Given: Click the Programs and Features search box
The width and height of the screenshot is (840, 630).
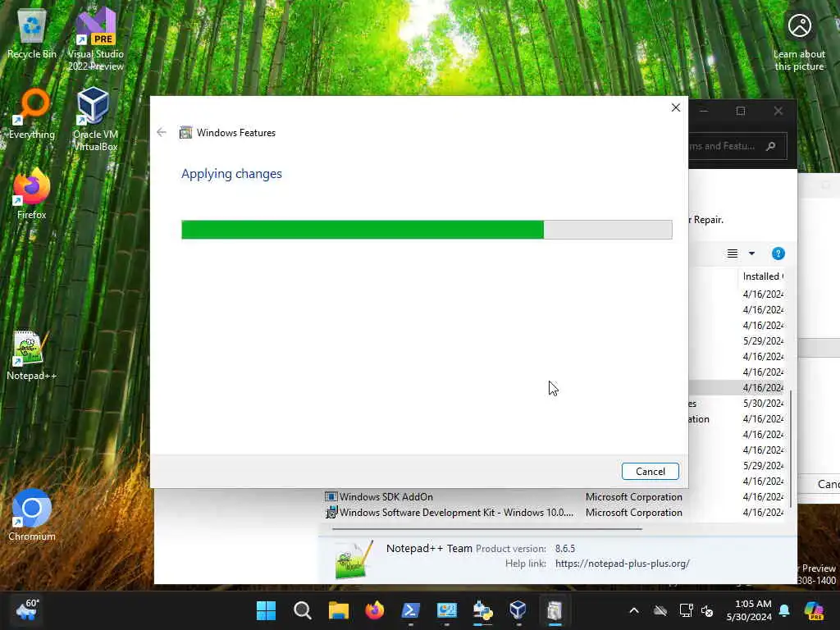Looking at the screenshot, I should coord(737,146).
